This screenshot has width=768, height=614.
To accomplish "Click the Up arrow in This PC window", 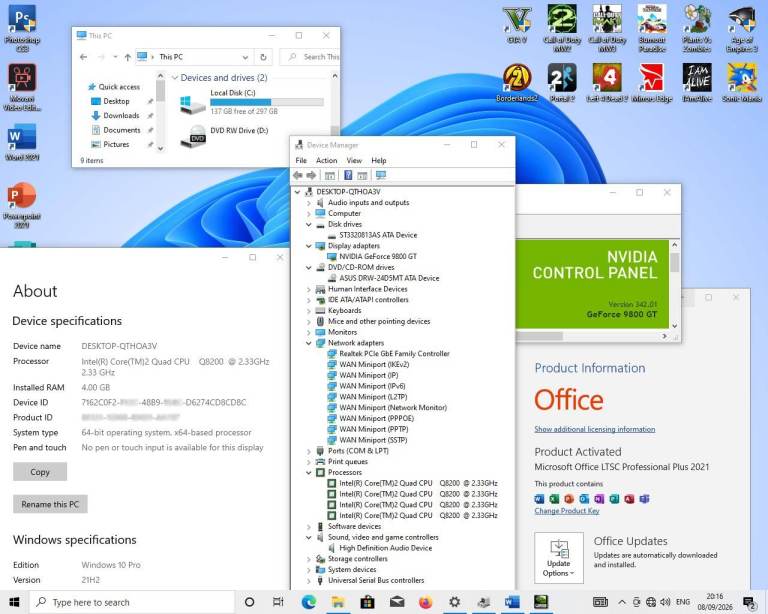I will (x=127, y=57).
